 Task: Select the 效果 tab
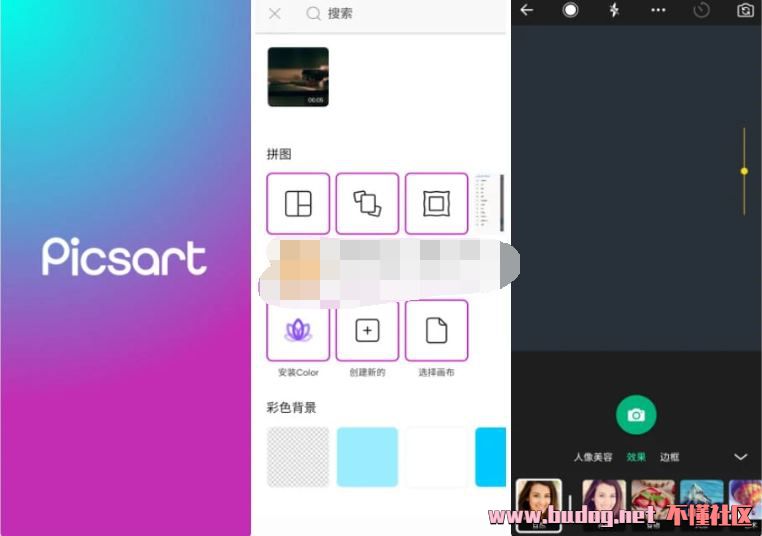(636, 457)
